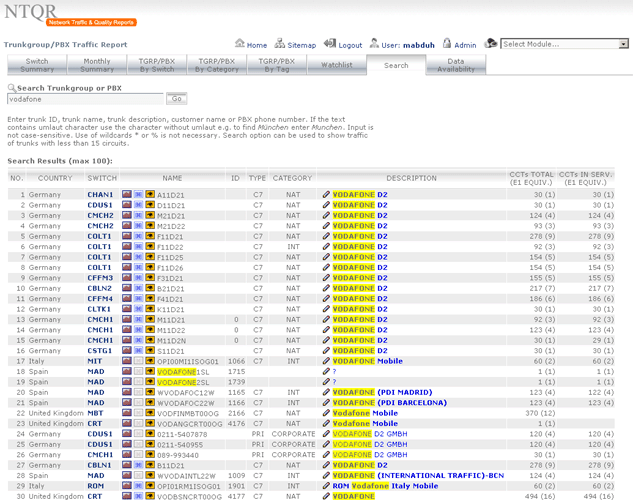
Task: Go to the Switch Summary tab
Action: (x=37, y=65)
